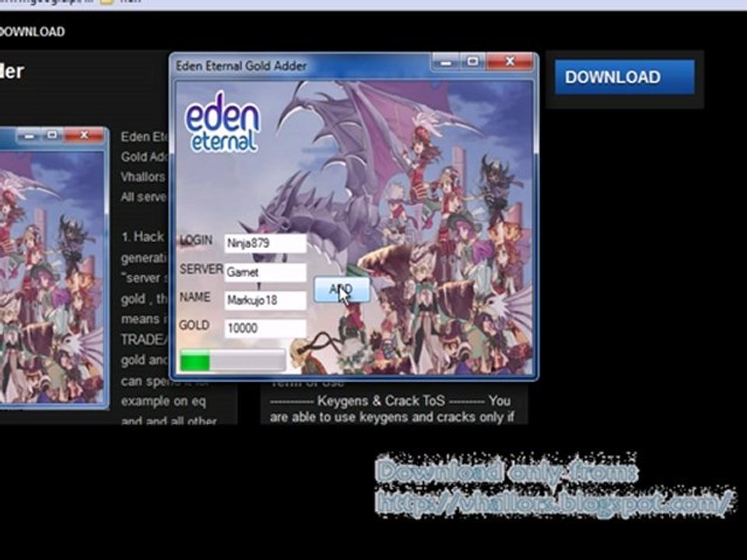Click the eden eternal logo in the window

point(223,122)
